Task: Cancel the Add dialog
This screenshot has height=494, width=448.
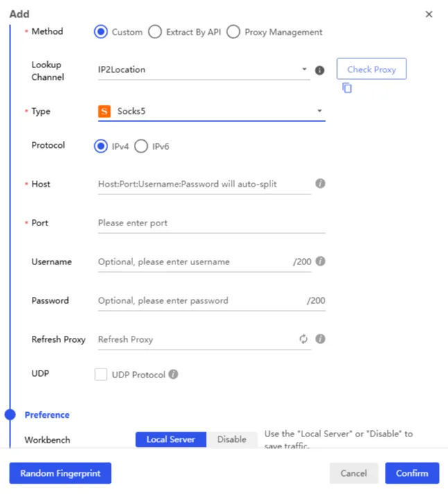Action: (354, 473)
